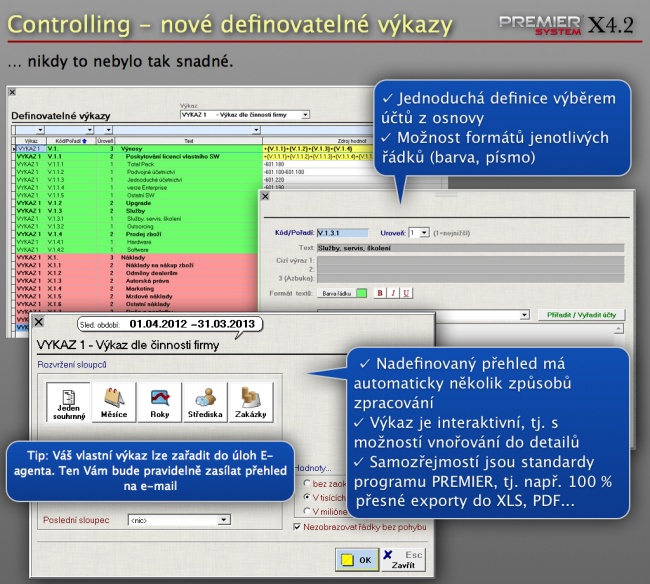650x584 pixels.
Task: Choose the Zakázky coins layout
Action: pos(251,402)
